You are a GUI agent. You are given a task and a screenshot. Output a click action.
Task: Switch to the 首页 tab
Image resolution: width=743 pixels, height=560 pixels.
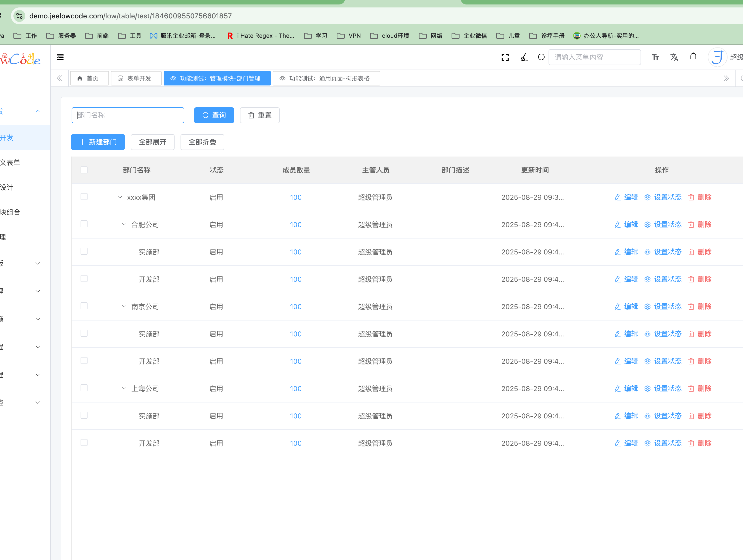pos(89,78)
